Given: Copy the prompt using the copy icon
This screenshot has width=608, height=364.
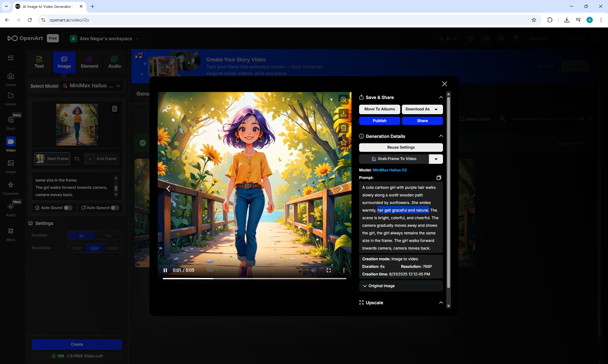Looking at the screenshot, I should pyautogui.click(x=439, y=178).
